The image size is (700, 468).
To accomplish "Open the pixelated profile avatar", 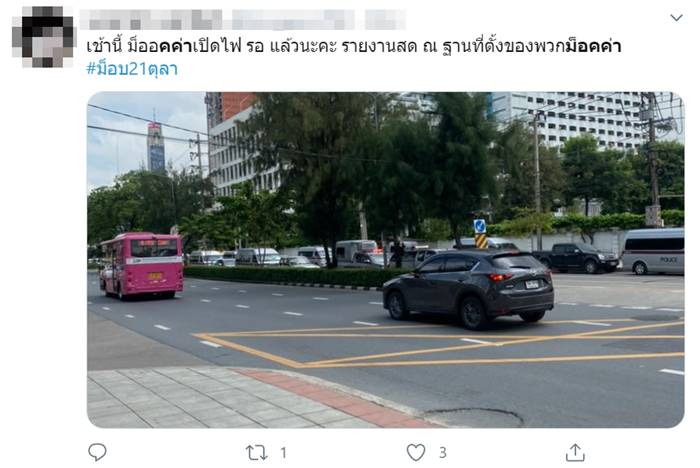I will point(43,37).
